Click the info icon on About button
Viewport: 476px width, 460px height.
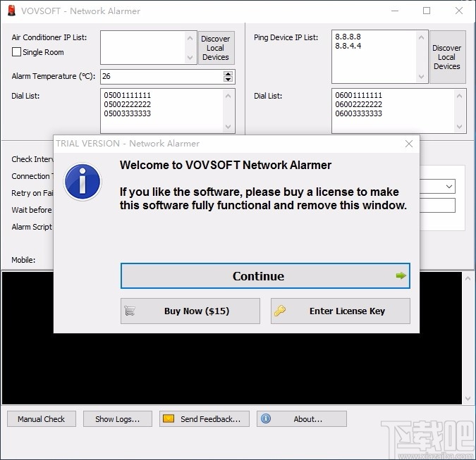click(x=266, y=418)
